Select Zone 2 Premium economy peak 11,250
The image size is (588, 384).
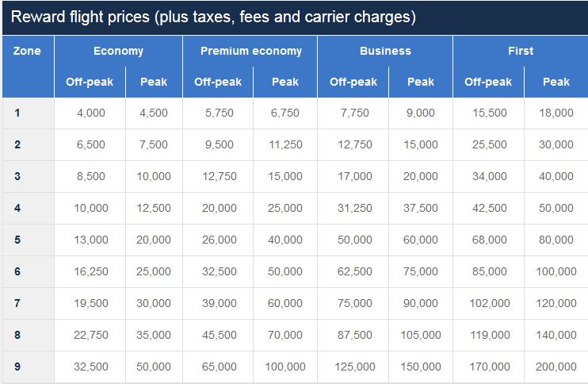click(285, 144)
